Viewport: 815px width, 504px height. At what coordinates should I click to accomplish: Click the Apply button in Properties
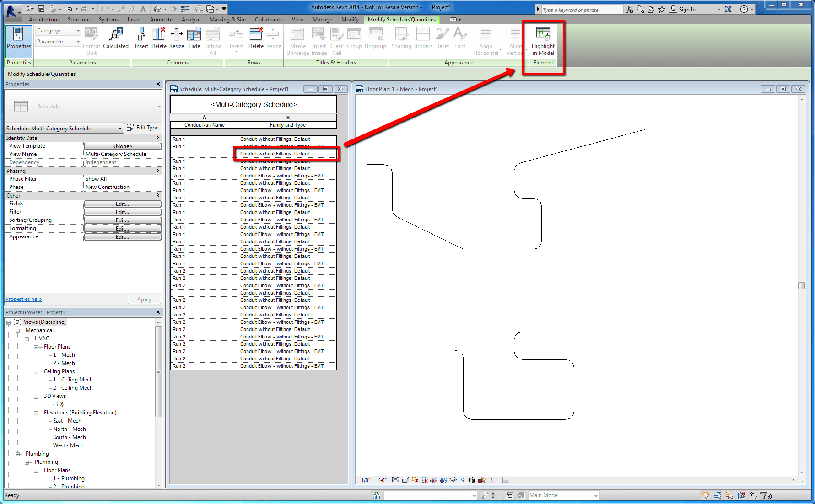(x=144, y=299)
